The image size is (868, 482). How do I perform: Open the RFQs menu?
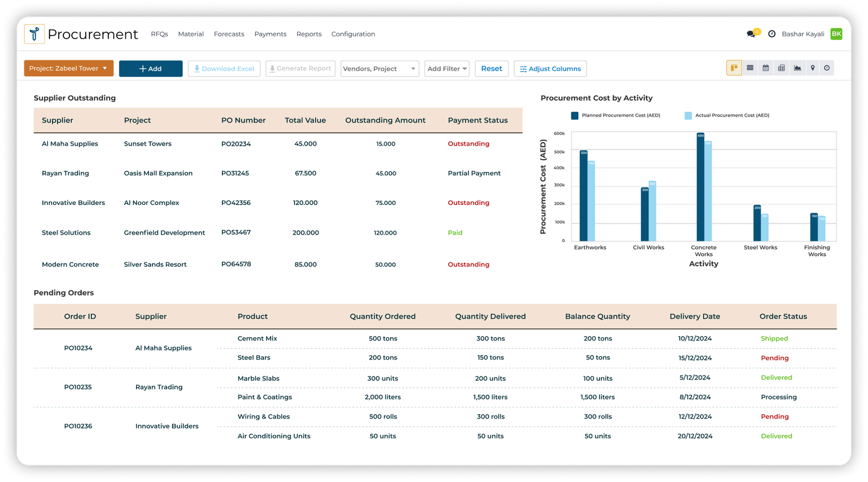click(x=159, y=34)
